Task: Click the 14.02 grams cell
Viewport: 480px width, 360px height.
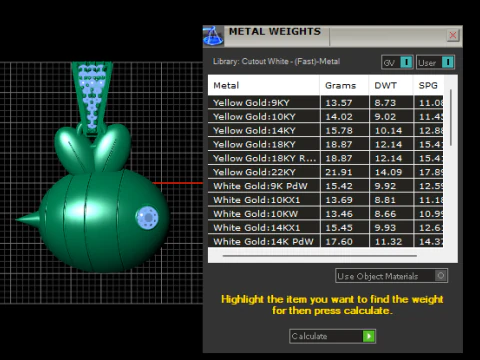Action: click(345, 117)
